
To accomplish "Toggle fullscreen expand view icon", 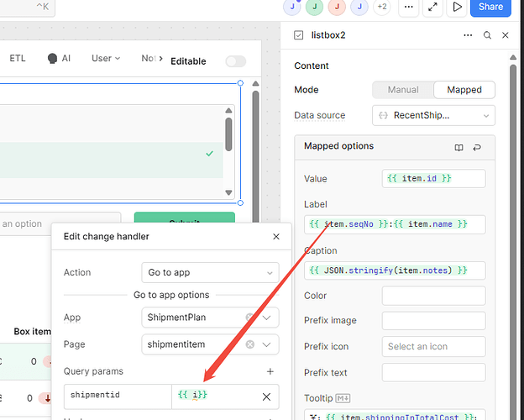I will click(x=432, y=7).
